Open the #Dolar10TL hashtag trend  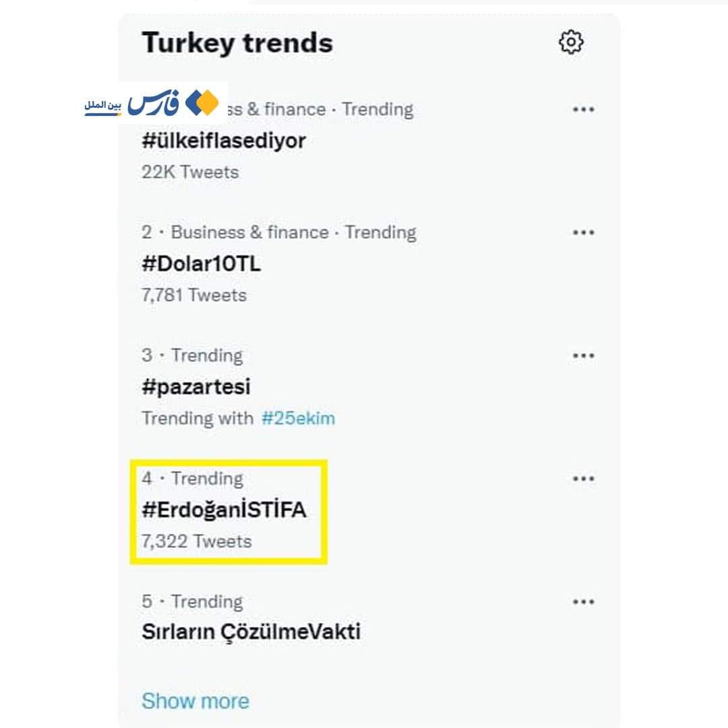[x=201, y=264]
